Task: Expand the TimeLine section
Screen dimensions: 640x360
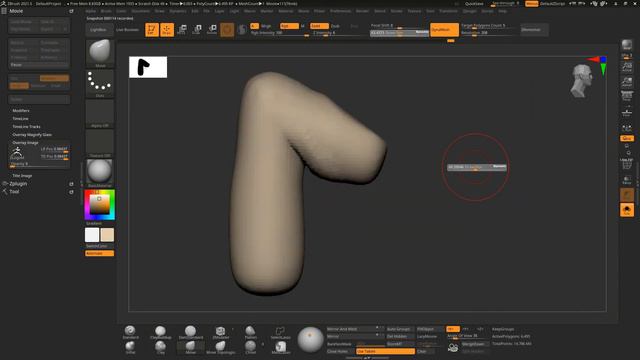Action: pyautogui.click(x=20, y=118)
